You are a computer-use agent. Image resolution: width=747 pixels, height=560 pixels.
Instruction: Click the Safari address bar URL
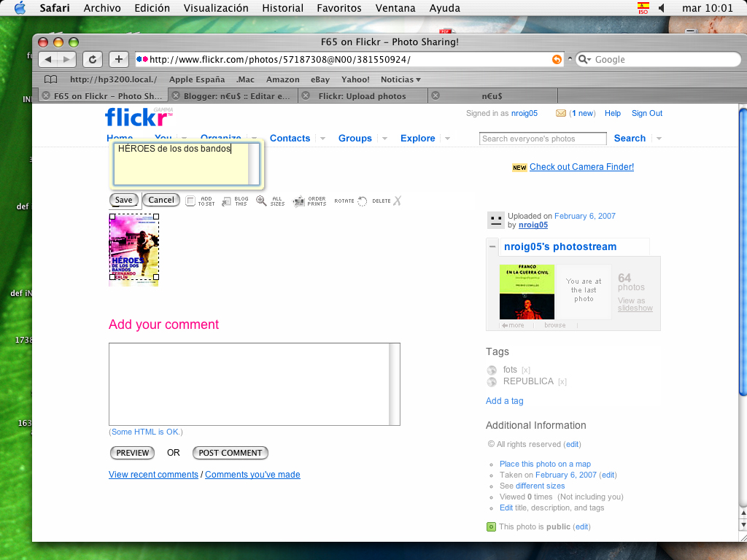348,60
